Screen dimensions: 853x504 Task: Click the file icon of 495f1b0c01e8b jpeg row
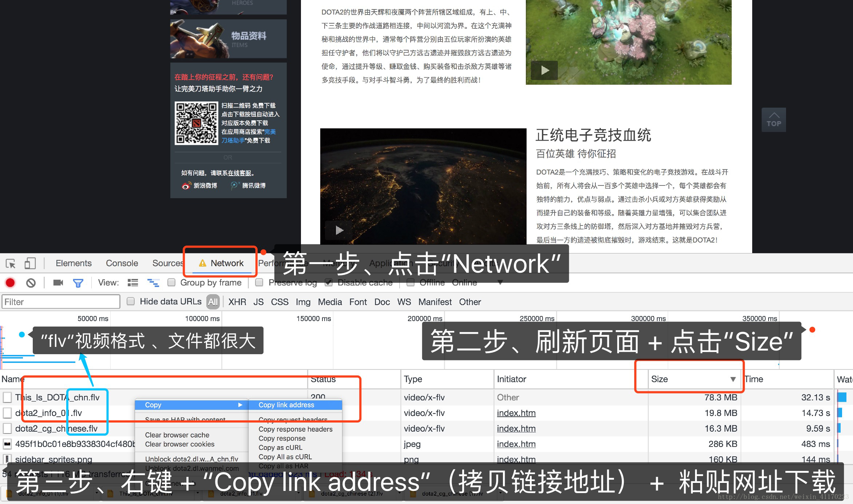click(7, 444)
